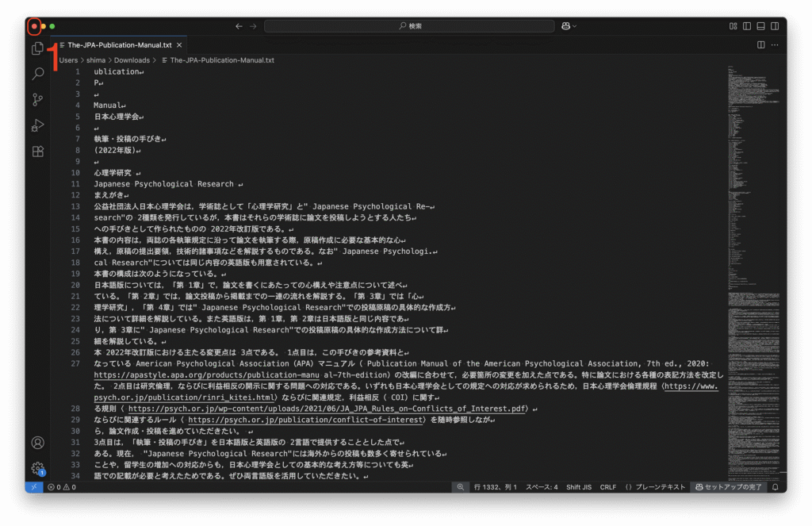Show errors and warnings count in status bar

pyautogui.click(x=62, y=487)
